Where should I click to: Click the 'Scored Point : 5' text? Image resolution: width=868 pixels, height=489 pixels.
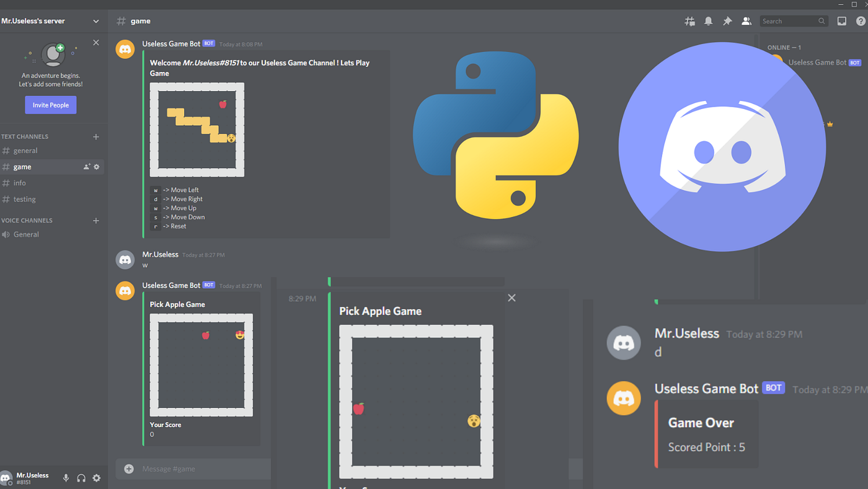tap(707, 447)
